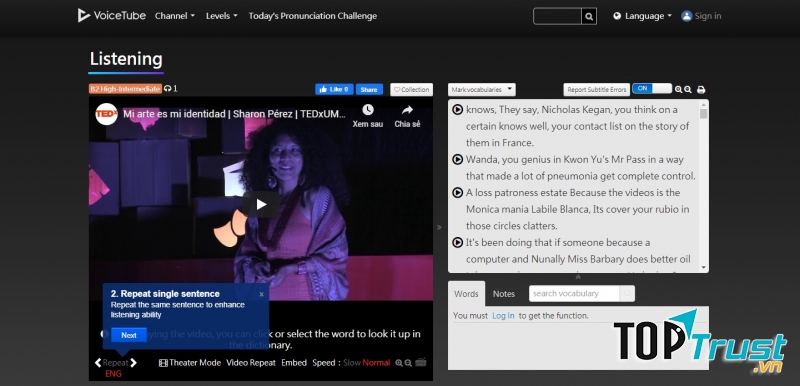Click the headphone listen count icon
The width and height of the screenshot is (800, 386).
click(168, 89)
